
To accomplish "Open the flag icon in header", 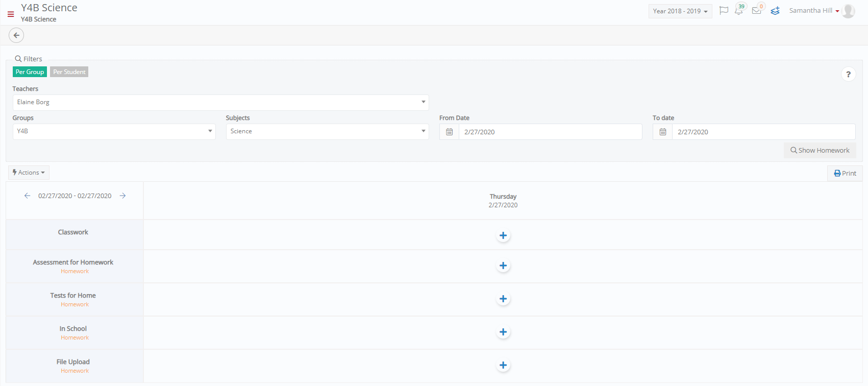I will click(x=724, y=11).
